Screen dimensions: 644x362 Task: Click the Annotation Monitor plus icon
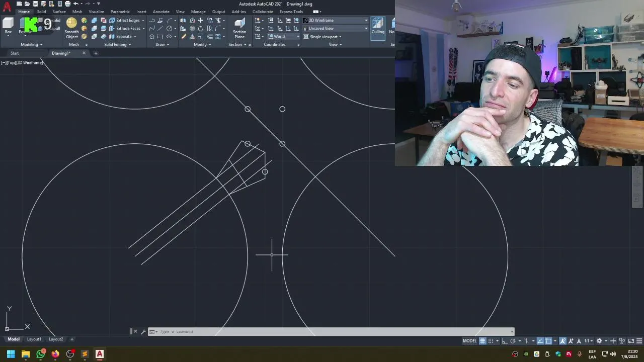(613, 341)
